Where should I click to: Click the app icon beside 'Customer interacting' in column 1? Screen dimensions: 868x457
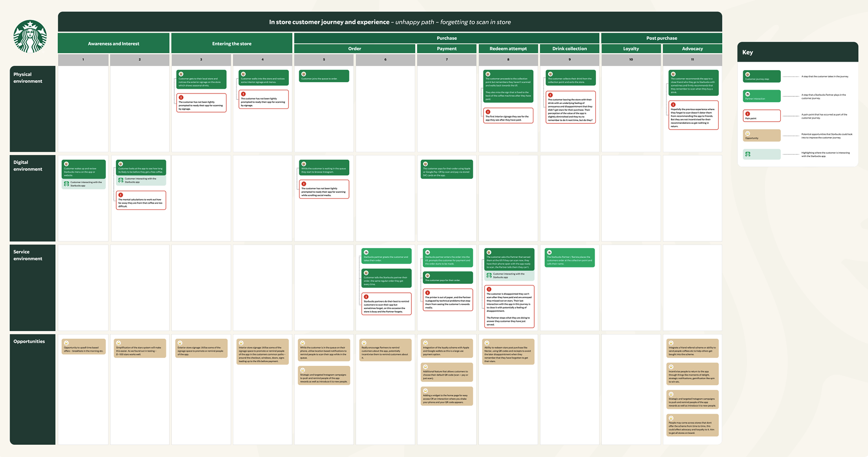click(66, 184)
